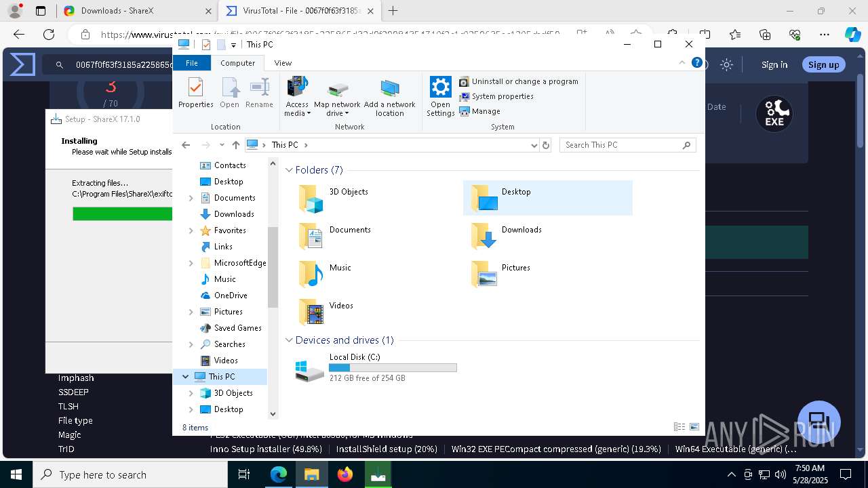Click the Up one level arrow

click(x=236, y=145)
